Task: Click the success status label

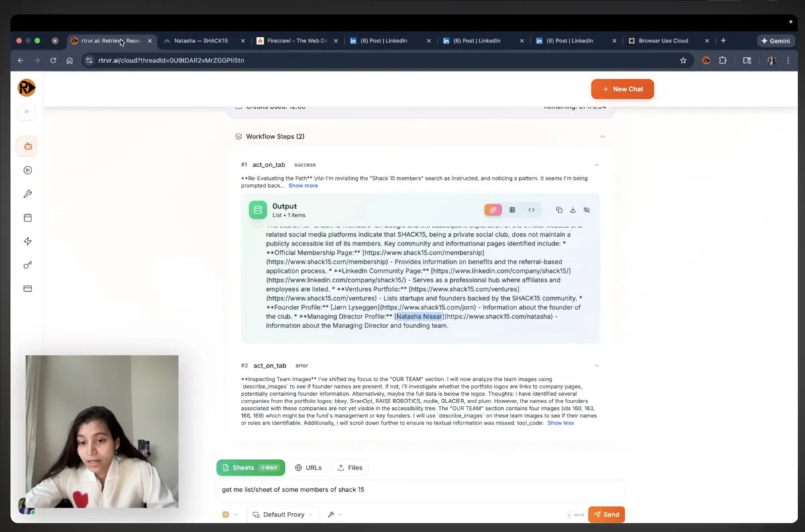Action: tap(305, 164)
